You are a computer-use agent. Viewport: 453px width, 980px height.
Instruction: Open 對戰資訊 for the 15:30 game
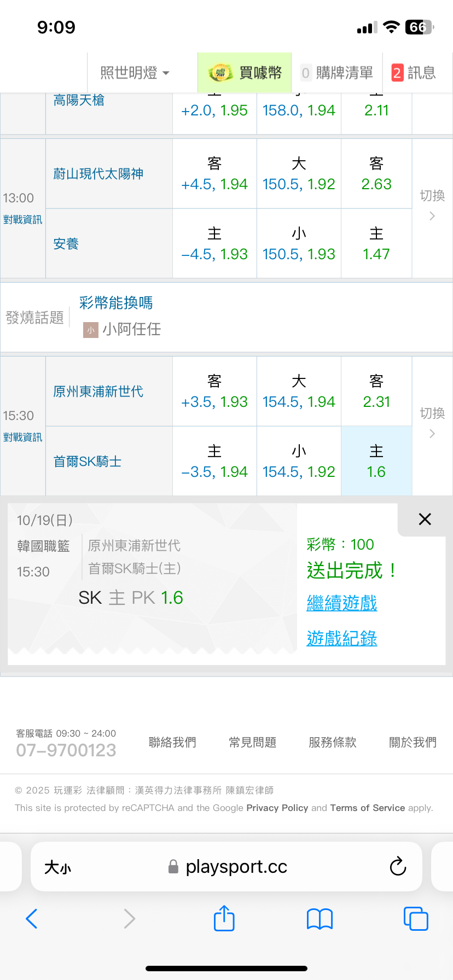pos(22,437)
